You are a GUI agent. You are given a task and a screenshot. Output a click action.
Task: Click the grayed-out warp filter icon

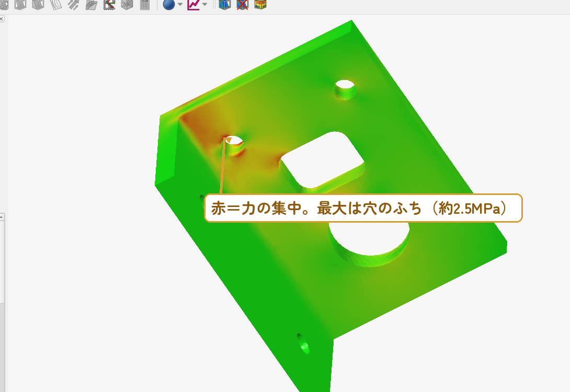click(55, 4)
